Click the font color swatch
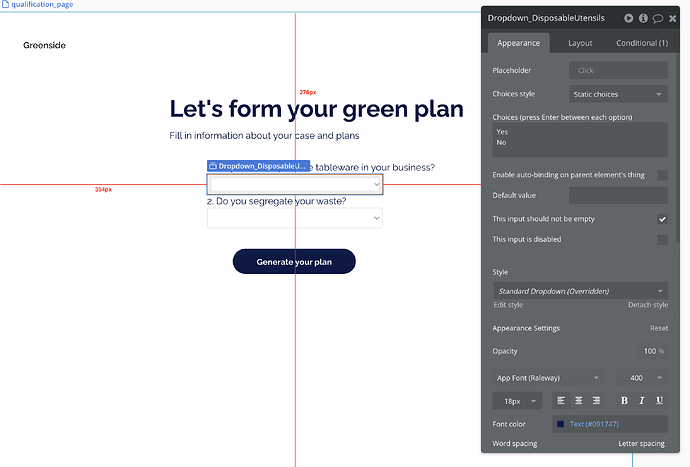690x467 pixels. pos(560,424)
